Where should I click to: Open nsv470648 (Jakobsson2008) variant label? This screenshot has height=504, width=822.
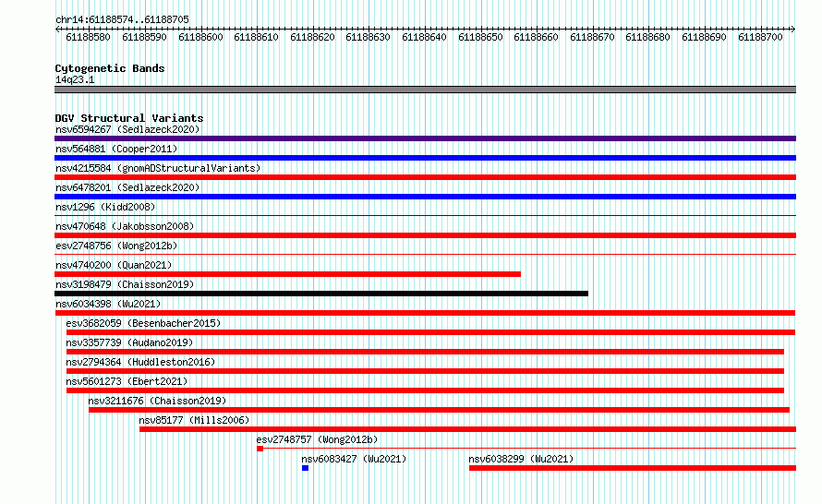pyautogui.click(x=125, y=226)
